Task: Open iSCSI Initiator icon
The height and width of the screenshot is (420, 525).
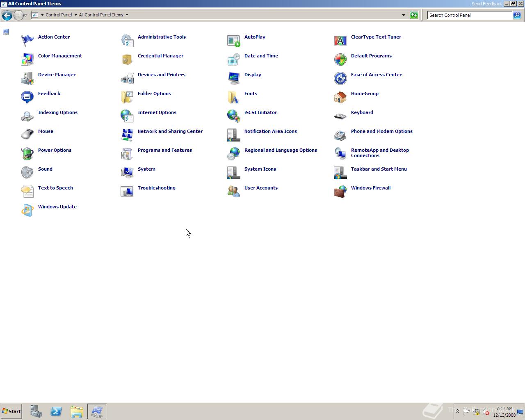Action: click(234, 116)
